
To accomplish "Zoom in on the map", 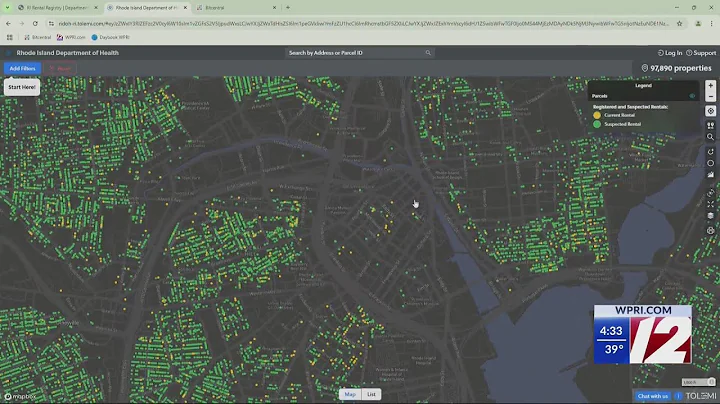I will [x=710, y=86].
